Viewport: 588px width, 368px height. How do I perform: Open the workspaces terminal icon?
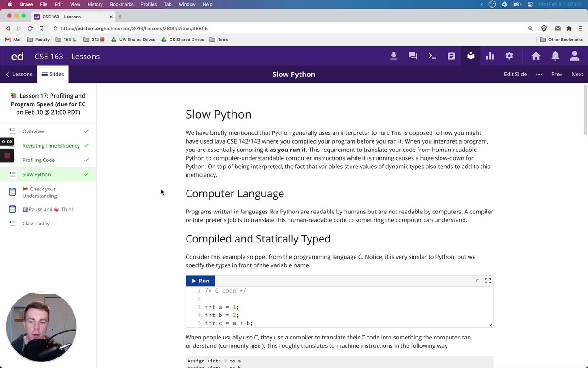click(x=432, y=56)
